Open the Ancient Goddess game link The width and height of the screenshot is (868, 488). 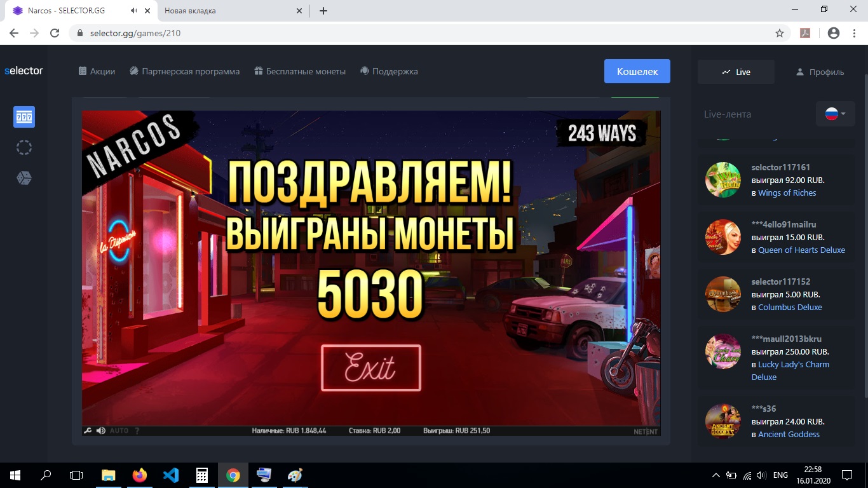tap(789, 434)
